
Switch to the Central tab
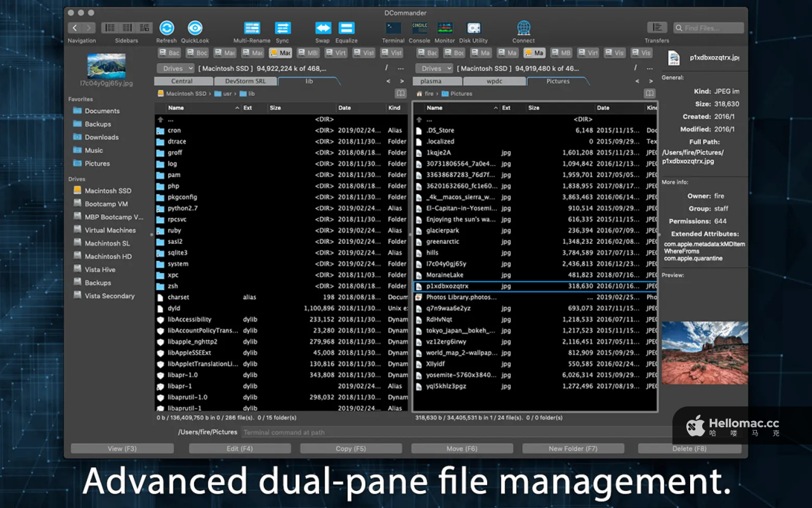[x=182, y=81]
